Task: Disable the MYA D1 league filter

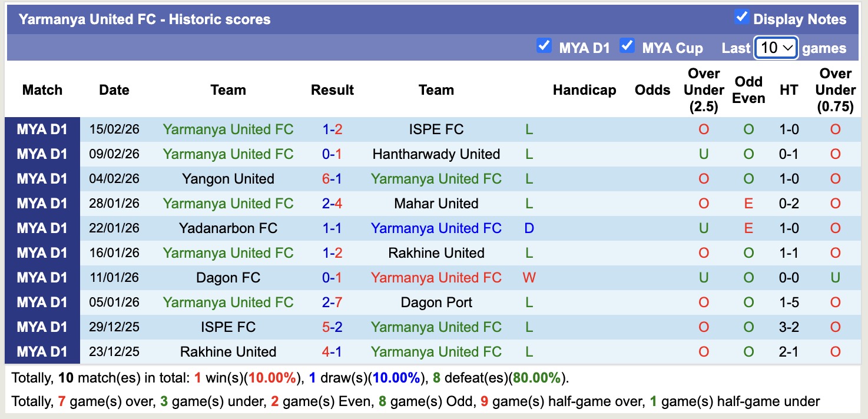Action: coord(544,45)
